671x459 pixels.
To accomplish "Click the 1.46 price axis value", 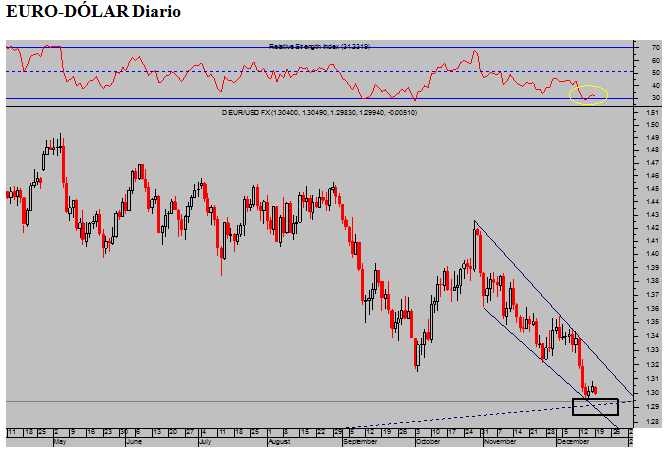I will pos(652,175).
